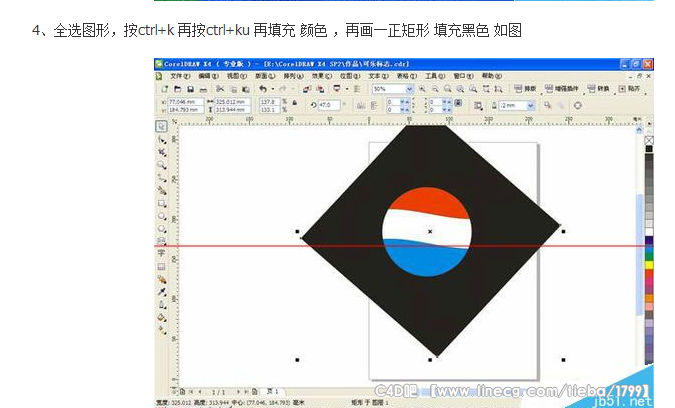Image resolution: width=675 pixels, height=408 pixels.
Task: Click the Print icon in toolbar
Action: (203, 89)
